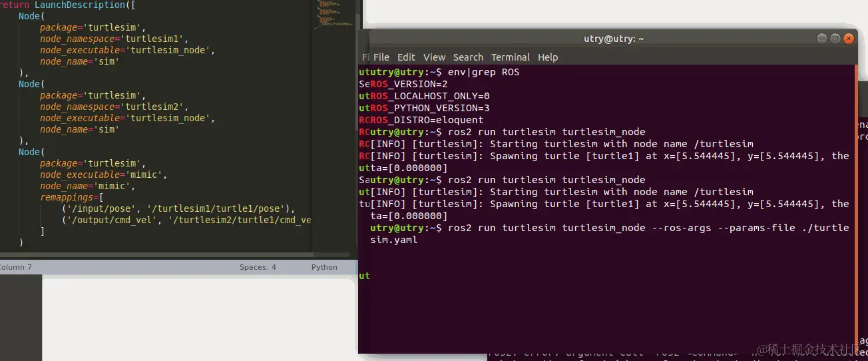Click the command with '--ros-args --params-file'
Screen dimensions: 868x361
click(x=610, y=228)
